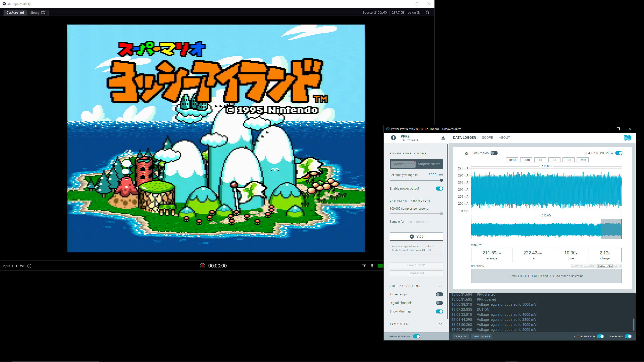Click the supply voltage slider handle
Viewport: 644px width, 362px height.
[441, 180]
